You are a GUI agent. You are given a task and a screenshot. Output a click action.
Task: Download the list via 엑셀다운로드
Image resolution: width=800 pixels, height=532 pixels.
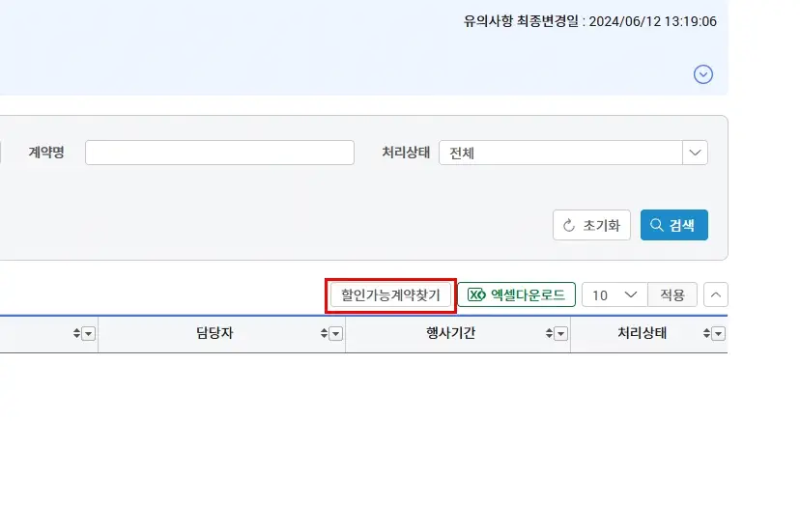(x=516, y=294)
